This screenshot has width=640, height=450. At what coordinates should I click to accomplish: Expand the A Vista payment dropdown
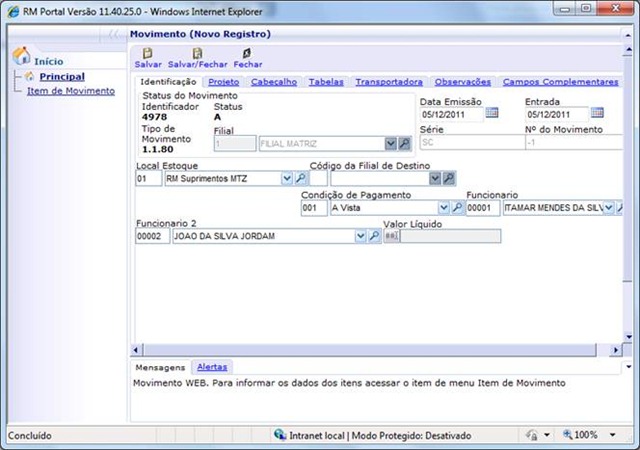444,208
